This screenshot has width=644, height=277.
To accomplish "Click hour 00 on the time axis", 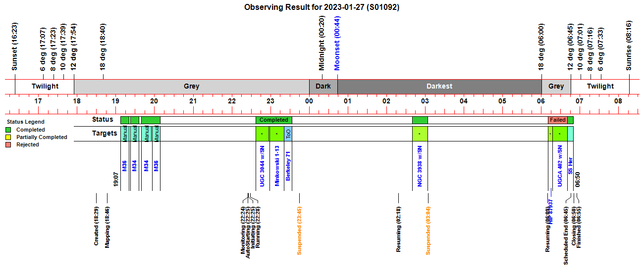I will point(309,101).
